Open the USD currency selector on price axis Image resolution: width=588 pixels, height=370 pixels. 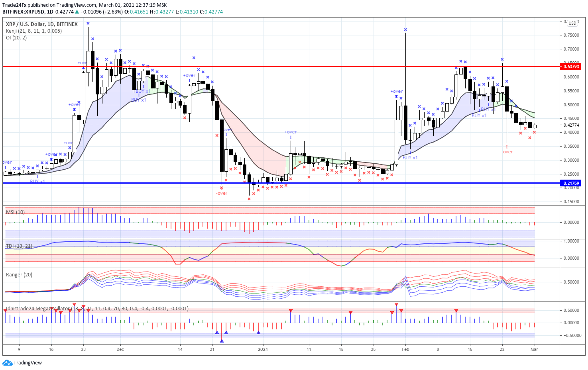(572, 23)
